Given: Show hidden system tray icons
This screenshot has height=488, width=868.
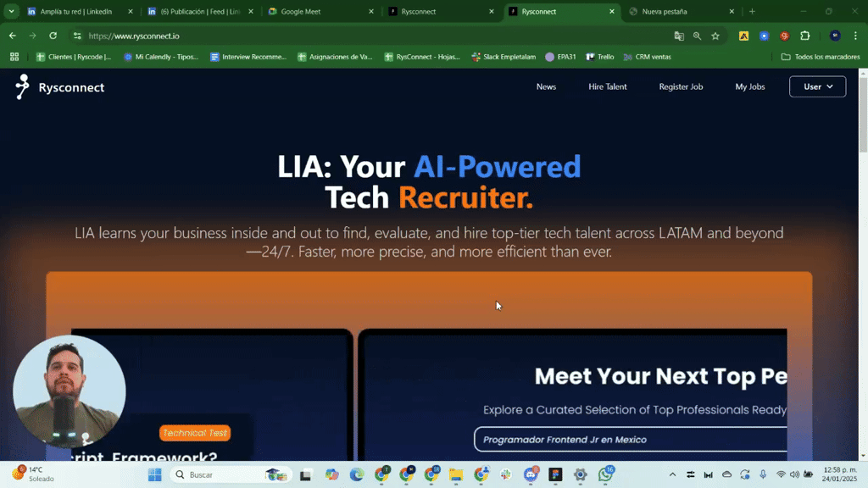Looking at the screenshot, I should (x=672, y=474).
